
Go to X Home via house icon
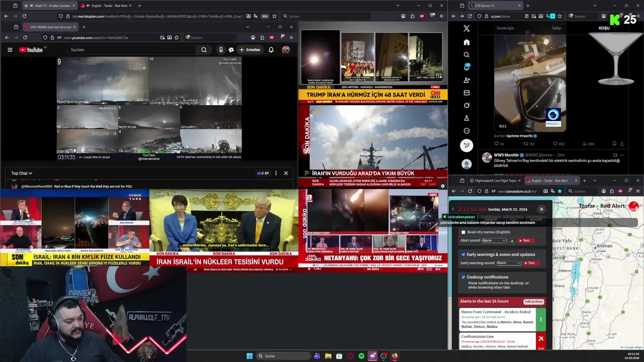click(466, 42)
